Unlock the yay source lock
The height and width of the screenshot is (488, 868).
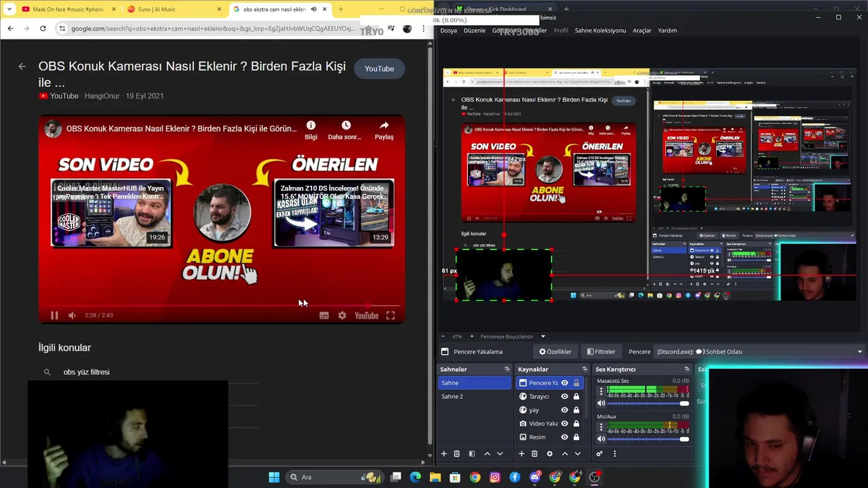[576, 410]
